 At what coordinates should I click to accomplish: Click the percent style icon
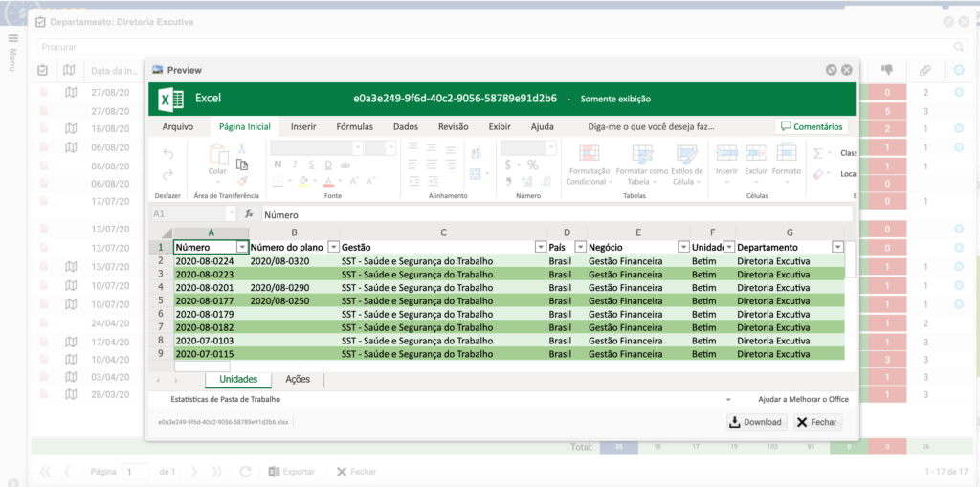click(x=532, y=165)
